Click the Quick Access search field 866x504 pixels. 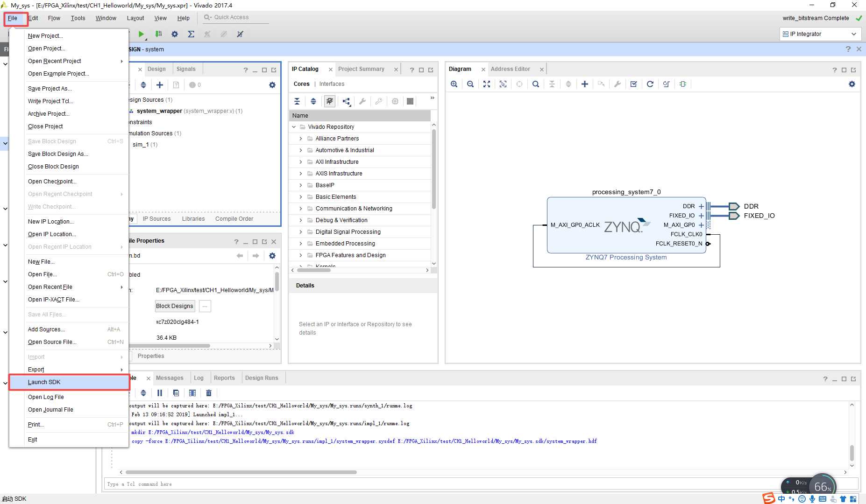236,17
